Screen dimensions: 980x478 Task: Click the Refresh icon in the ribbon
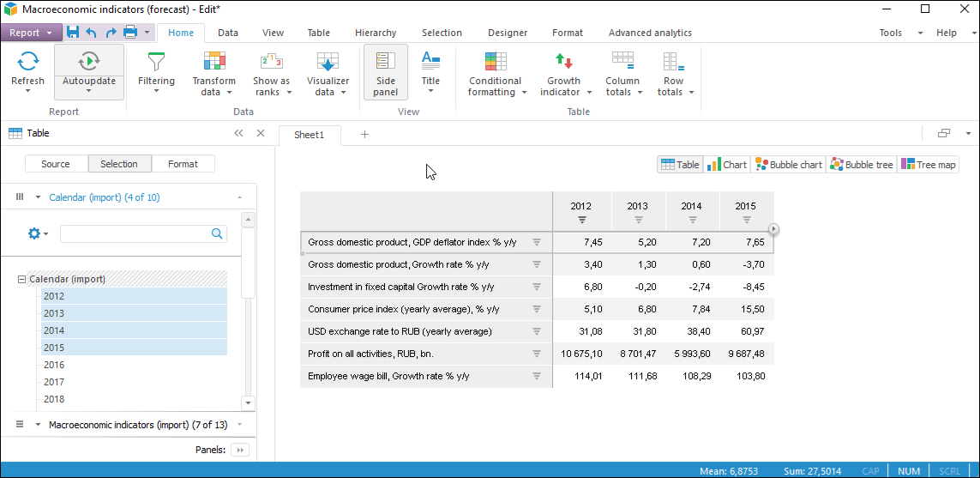[27, 62]
